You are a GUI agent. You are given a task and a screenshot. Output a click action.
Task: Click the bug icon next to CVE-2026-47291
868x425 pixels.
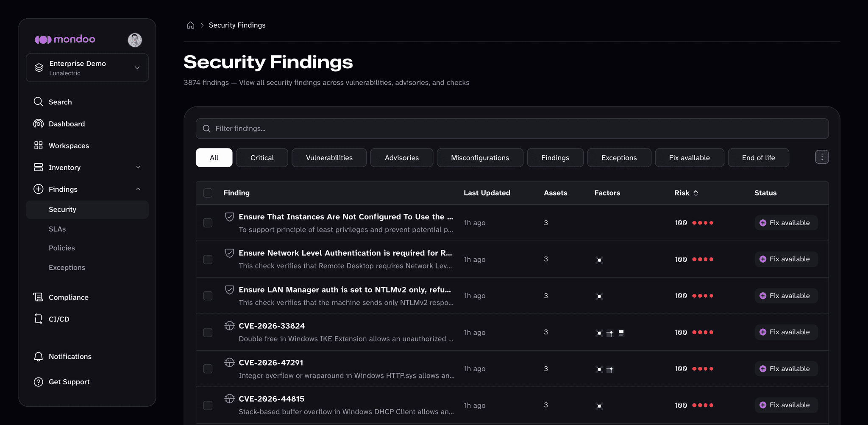(x=229, y=363)
